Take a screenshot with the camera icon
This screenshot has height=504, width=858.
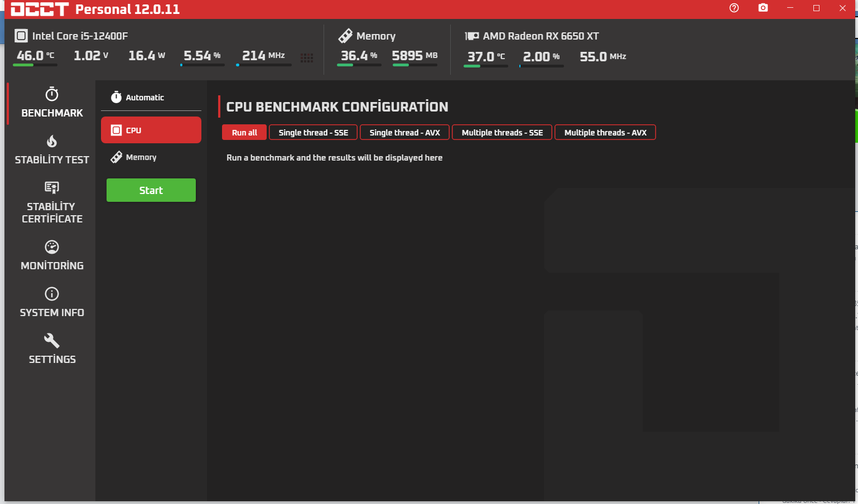(763, 8)
